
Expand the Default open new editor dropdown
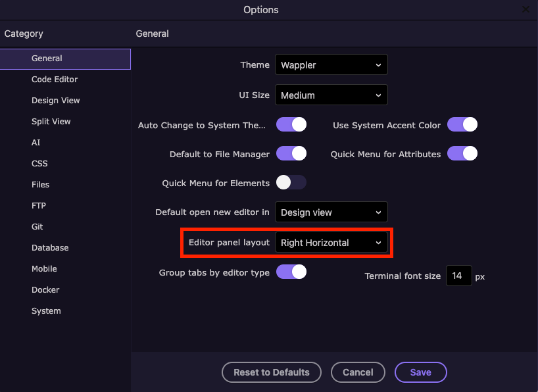[331, 212]
